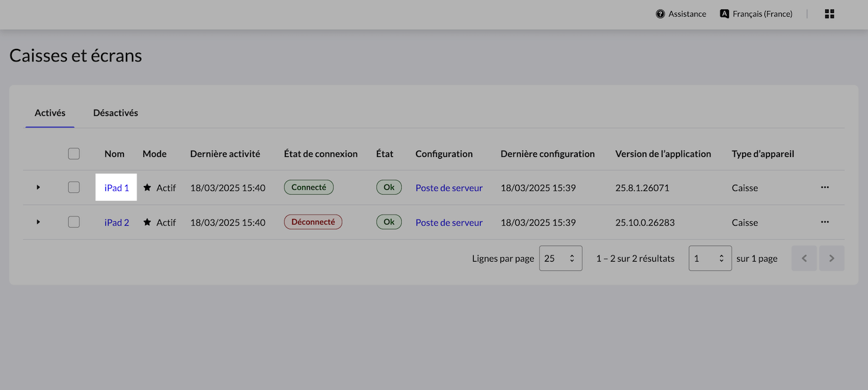Click the Ok state badge for iPad 1

click(389, 187)
